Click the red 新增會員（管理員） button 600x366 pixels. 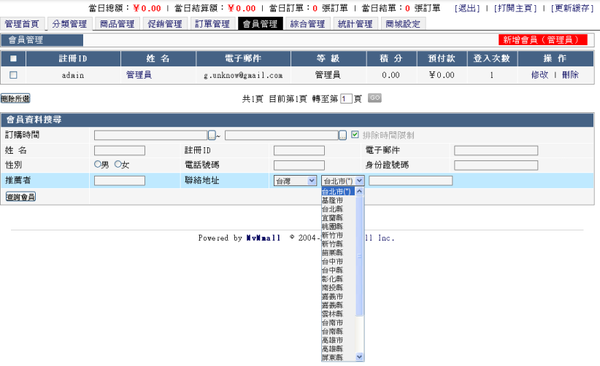[x=543, y=40]
